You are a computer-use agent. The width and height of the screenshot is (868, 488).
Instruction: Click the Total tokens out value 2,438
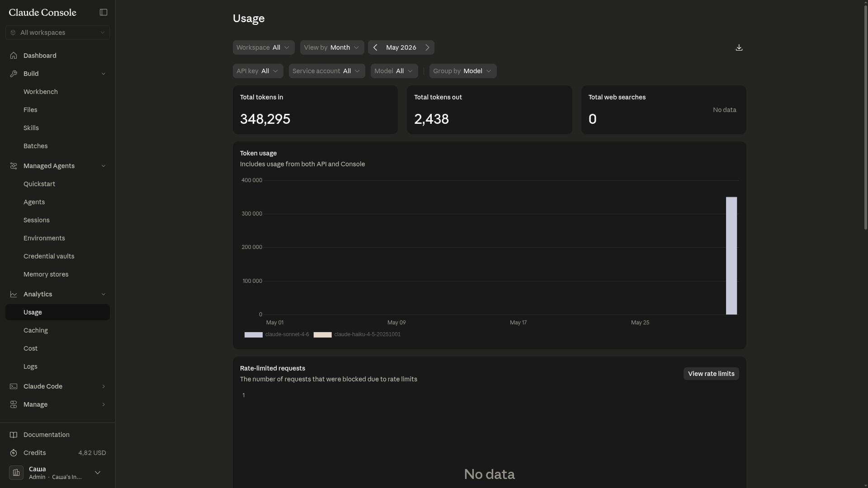(431, 119)
